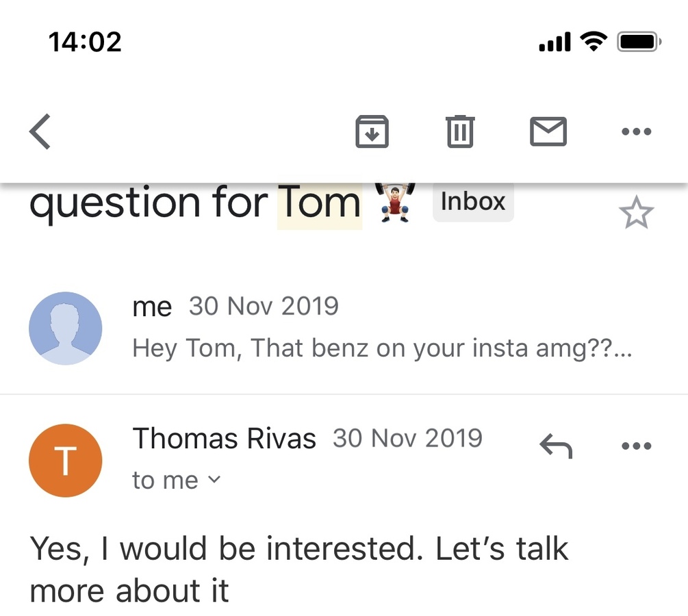Tap the back arrow to leave thread
The height and width of the screenshot is (616, 688).
[x=41, y=131]
